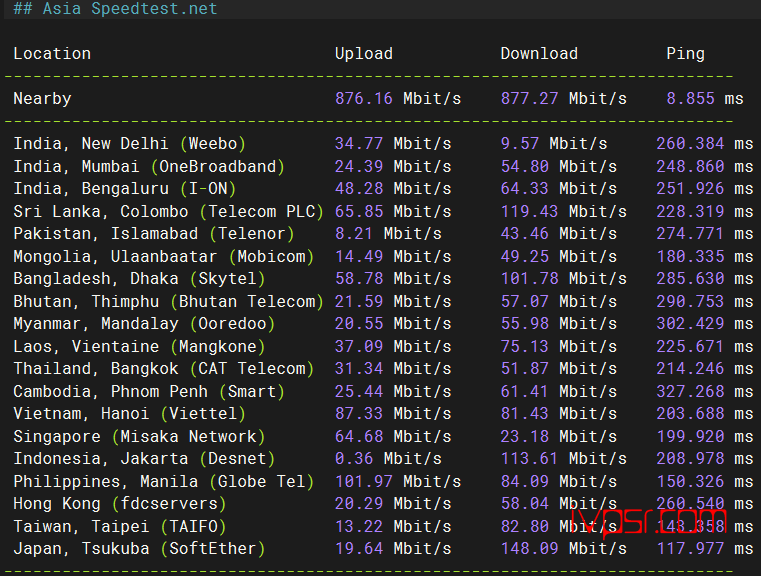Click 'Pakistan, Islamabad (Telenor)' row label
This screenshot has height=576, width=761.
click(x=154, y=234)
